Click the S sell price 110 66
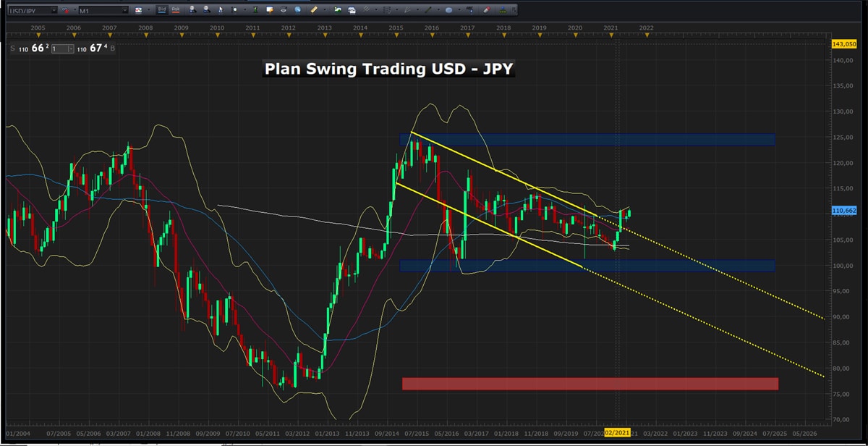 tap(30, 48)
